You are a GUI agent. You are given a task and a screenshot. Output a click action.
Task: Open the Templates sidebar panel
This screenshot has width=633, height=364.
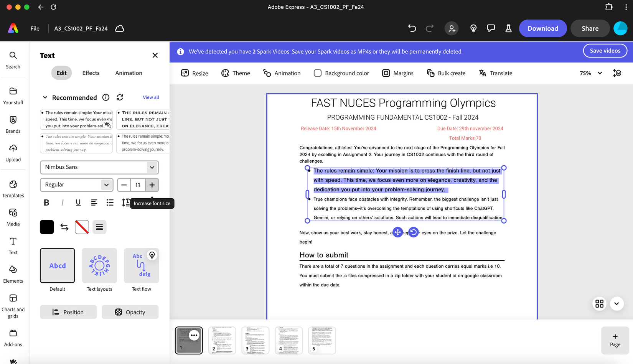[13, 189]
